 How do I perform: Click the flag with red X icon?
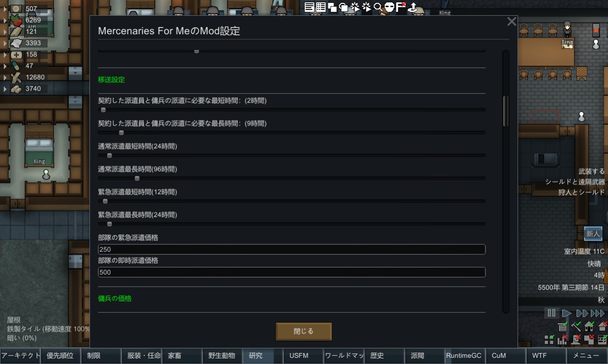401,7
